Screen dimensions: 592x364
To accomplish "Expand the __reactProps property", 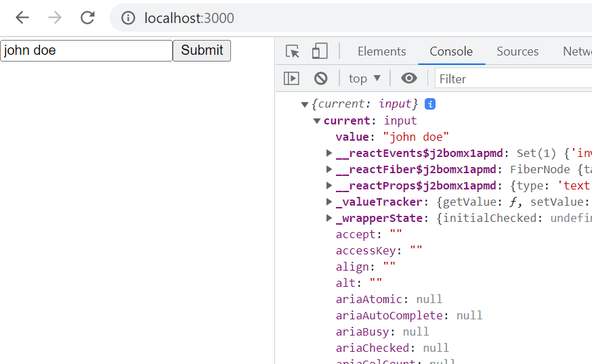I will [329, 185].
